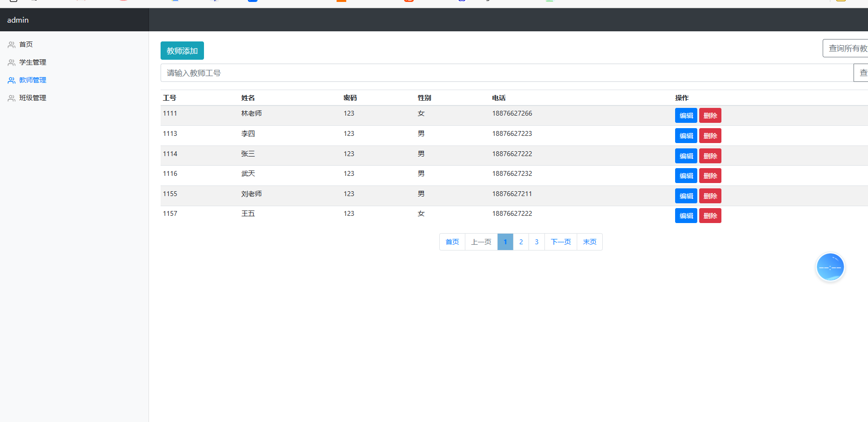Click ID cell 1116
Screen dimensions: 868x422
(170, 173)
